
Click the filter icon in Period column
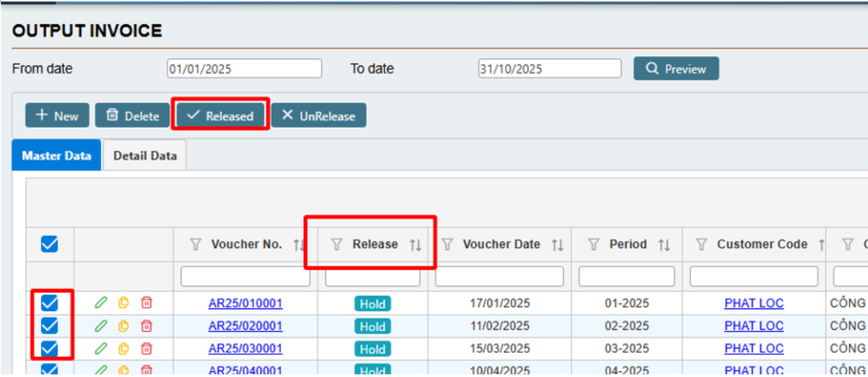point(593,244)
